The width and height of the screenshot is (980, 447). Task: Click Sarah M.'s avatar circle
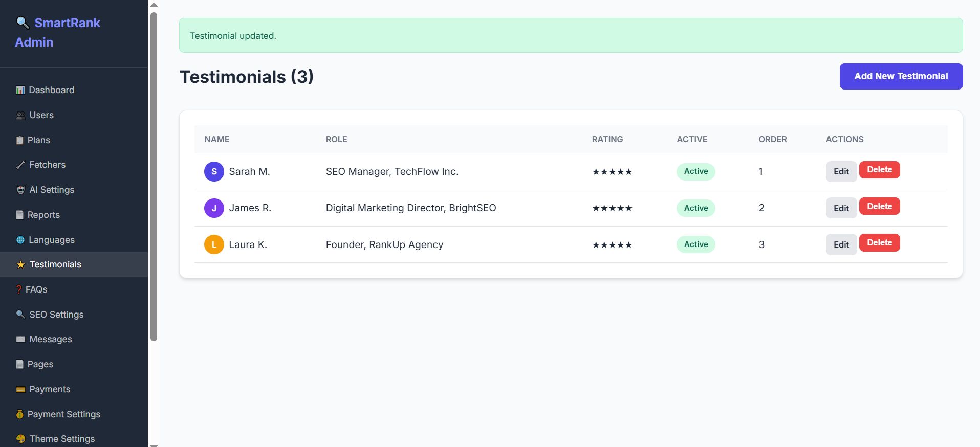click(214, 172)
